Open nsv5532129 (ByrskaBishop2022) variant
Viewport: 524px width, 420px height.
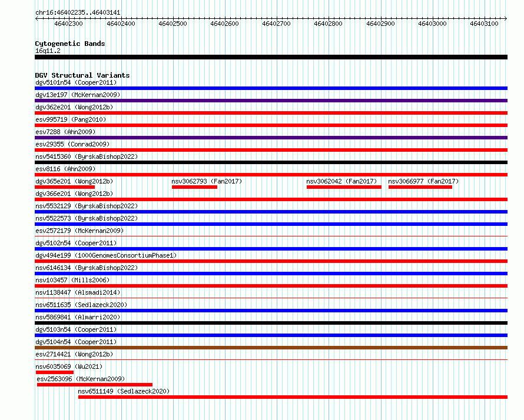click(x=87, y=206)
